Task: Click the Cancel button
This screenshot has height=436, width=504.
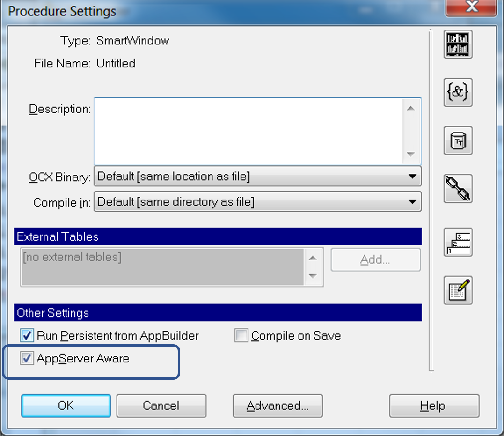Action: click(161, 406)
